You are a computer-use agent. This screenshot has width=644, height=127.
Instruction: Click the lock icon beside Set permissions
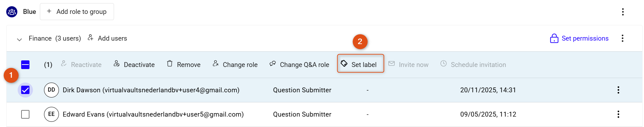tap(554, 38)
